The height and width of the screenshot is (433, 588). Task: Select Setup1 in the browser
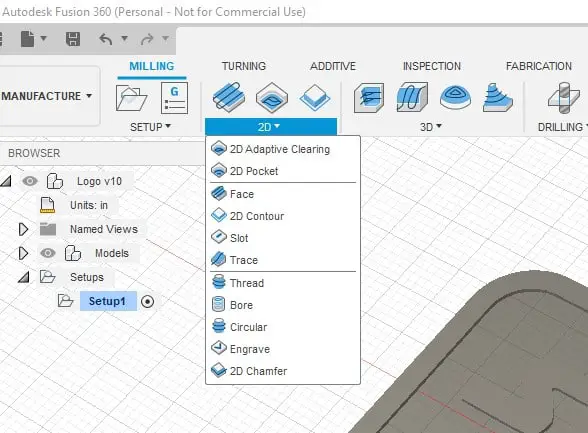pyautogui.click(x=107, y=301)
